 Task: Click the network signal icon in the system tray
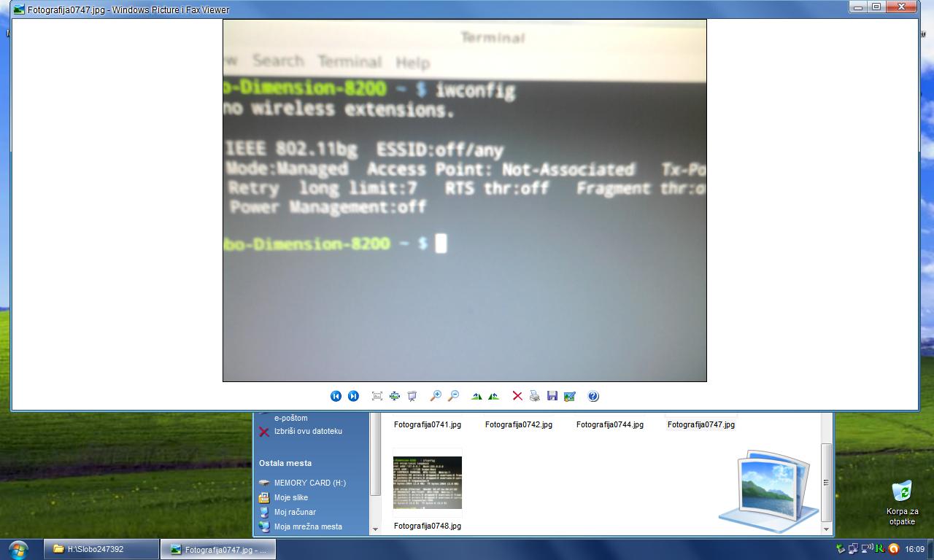click(x=867, y=549)
